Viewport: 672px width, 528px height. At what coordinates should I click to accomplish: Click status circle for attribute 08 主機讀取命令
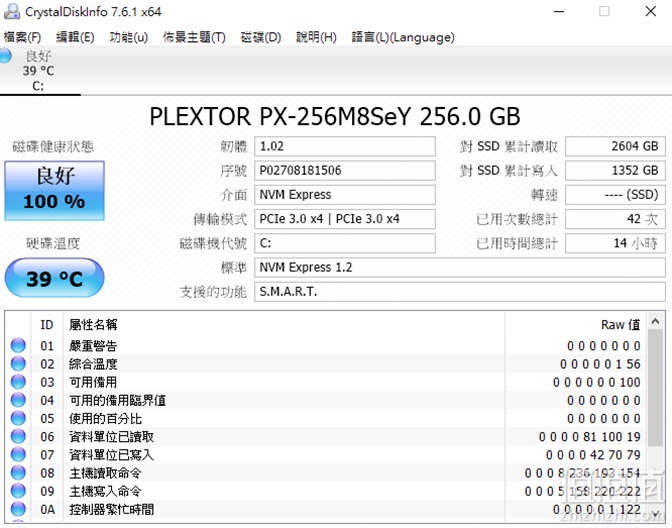(x=18, y=473)
